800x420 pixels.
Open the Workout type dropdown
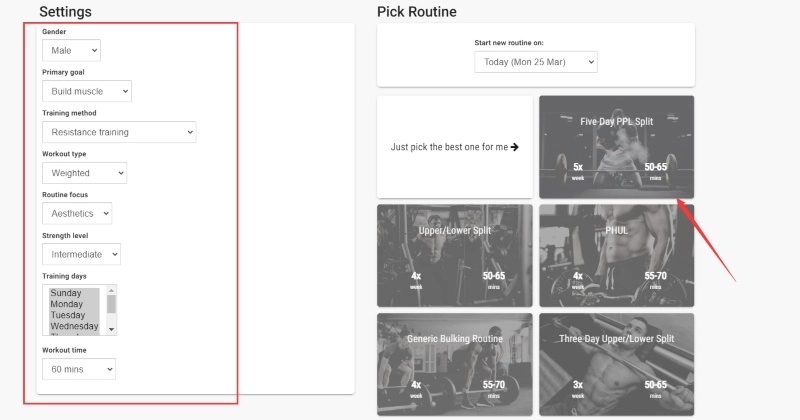click(x=84, y=173)
